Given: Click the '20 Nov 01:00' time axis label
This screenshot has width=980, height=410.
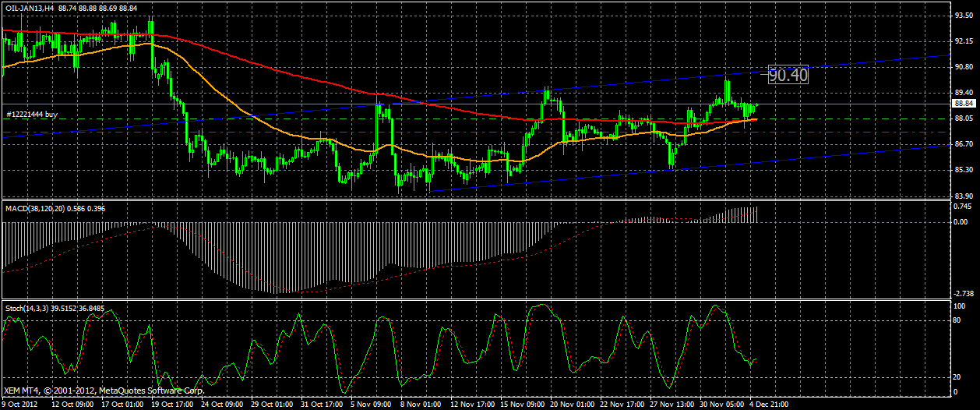Looking at the screenshot, I should coord(571,404).
